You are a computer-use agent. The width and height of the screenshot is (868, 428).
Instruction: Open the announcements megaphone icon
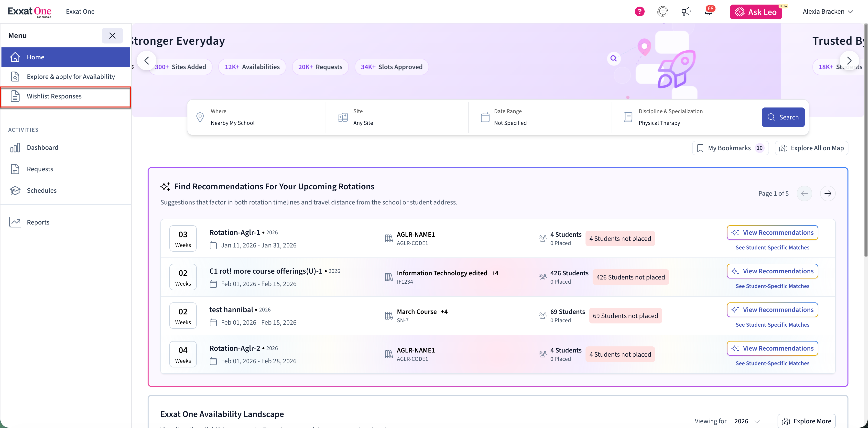click(x=686, y=12)
